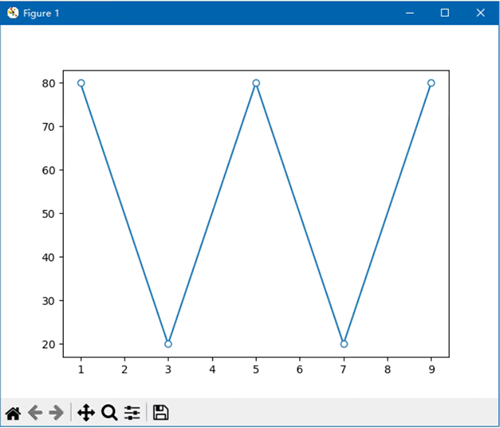Click the y-axis tick label 50

[48, 214]
